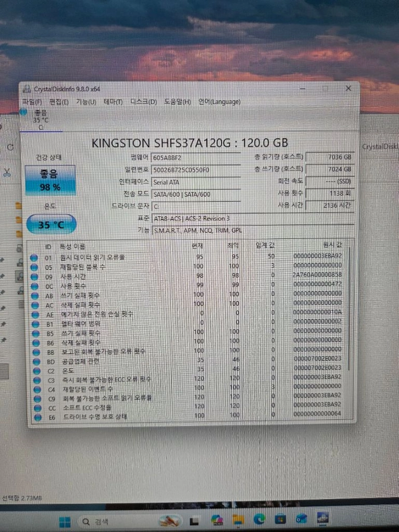
Task: Click the standard field ATA8-ACS | ACS-2 Revision 3
Action: click(x=253, y=219)
